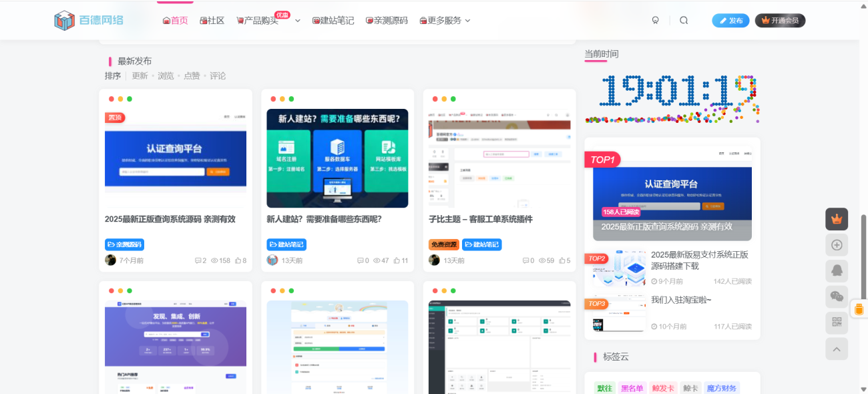Sort latest posts by 评论
This screenshot has width=868, height=394.
[218, 76]
